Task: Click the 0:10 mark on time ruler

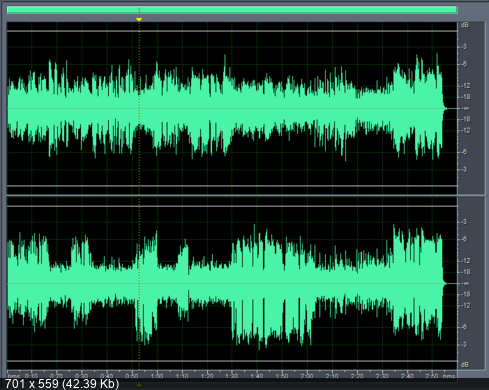Action: coord(32,376)
